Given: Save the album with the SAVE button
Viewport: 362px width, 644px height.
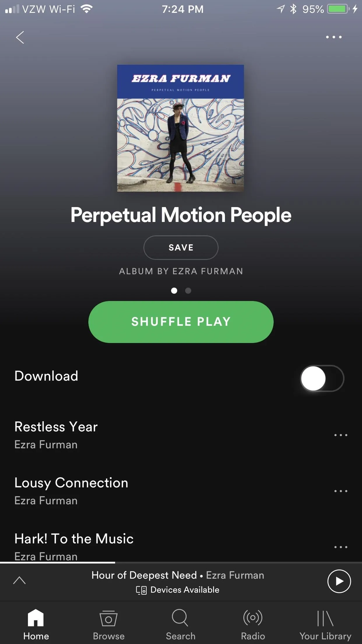Looking at the screenshot, I should point(181,248).
